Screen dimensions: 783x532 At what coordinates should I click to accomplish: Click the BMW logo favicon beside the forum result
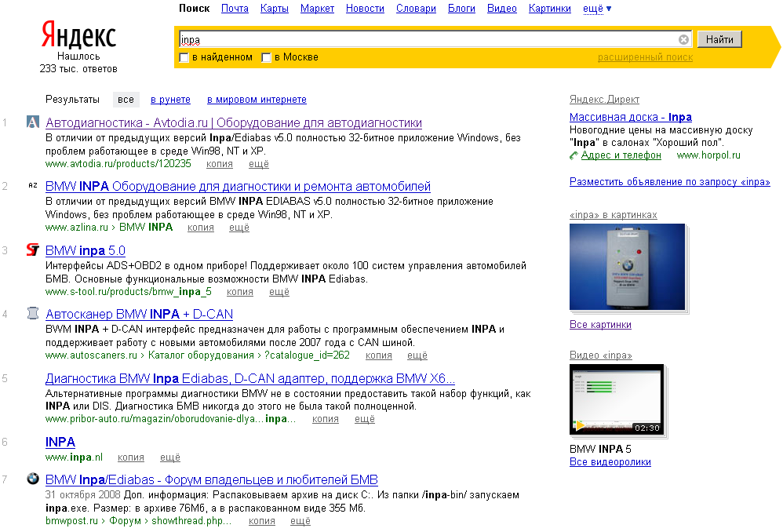pos(32,479)
